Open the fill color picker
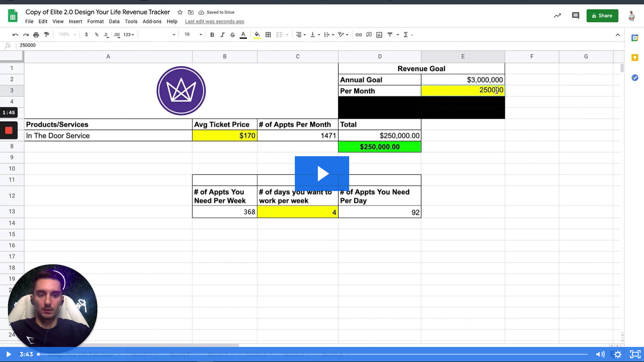Image resolution: width=644 pixels, height=362 pixels. tap(257, 35)
